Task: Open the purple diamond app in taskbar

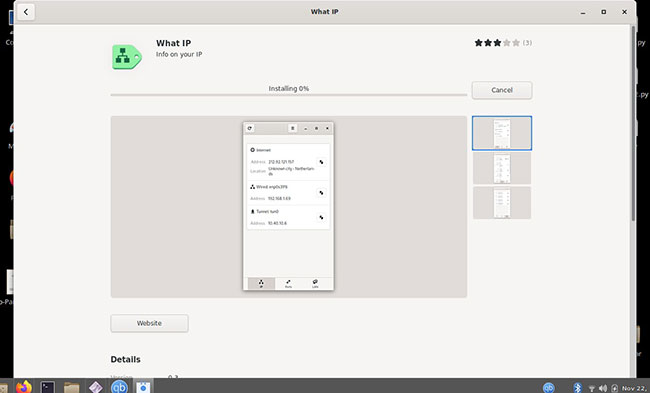Action: click(96, 387)
